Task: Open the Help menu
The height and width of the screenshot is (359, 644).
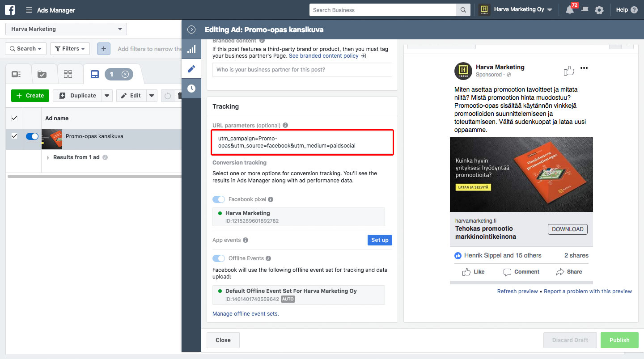Action: tap(627, 10)
